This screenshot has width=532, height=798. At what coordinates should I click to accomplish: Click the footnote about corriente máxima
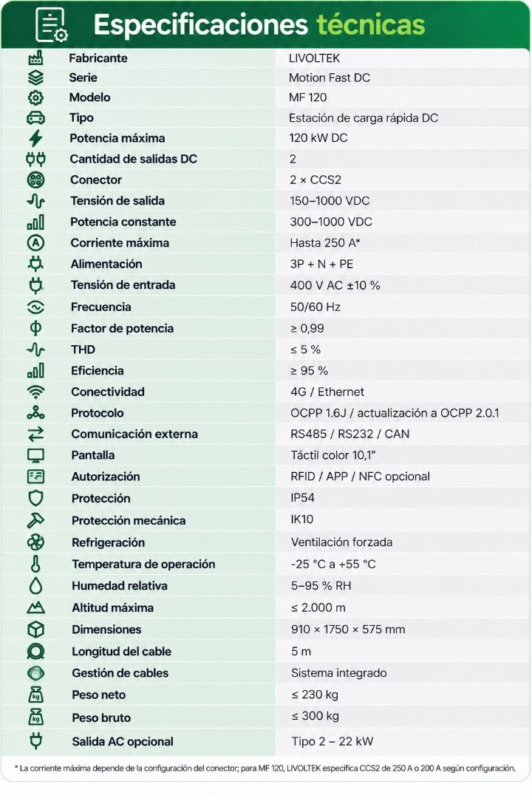[265, 768]
